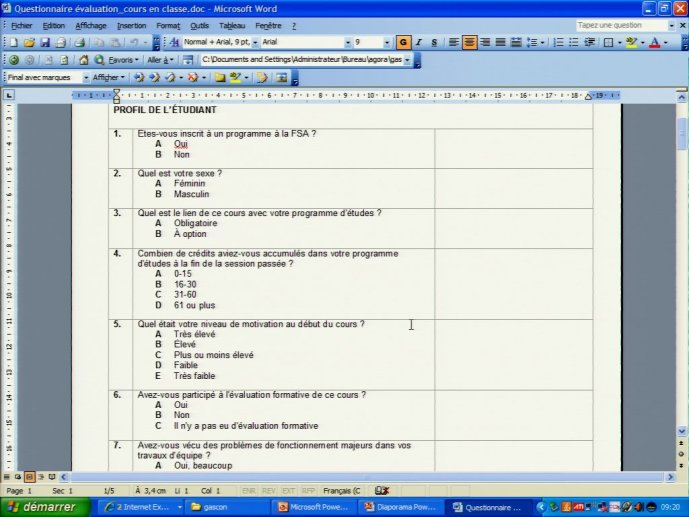Go to the next tracked change
Screen dimensions: 689x517
click(x=155, y=78)
